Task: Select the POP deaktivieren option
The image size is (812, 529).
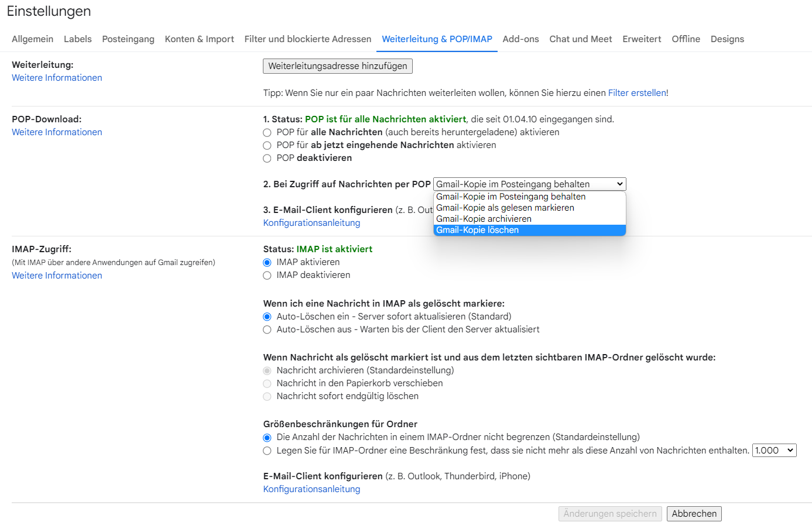Action: coord(267,159)
